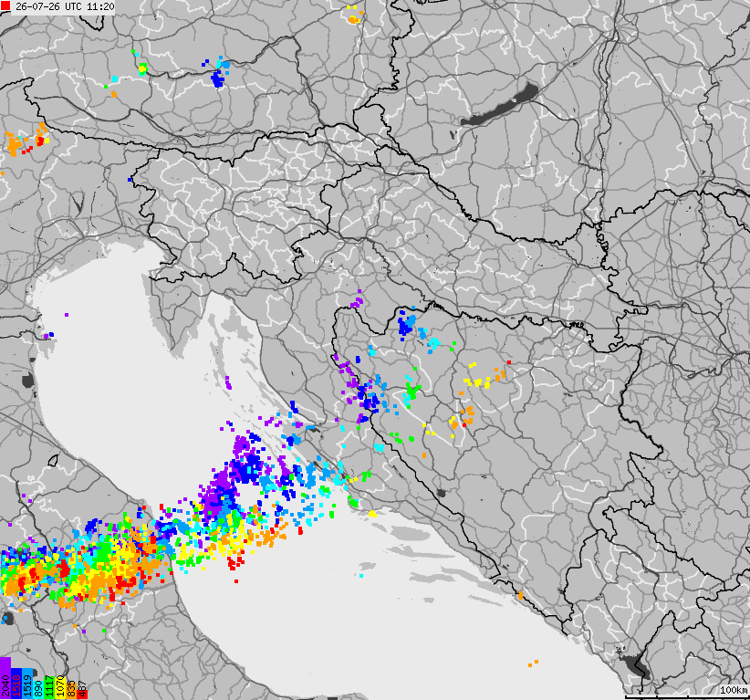Select the red legend bar labeled 487

tap(82, 695)
